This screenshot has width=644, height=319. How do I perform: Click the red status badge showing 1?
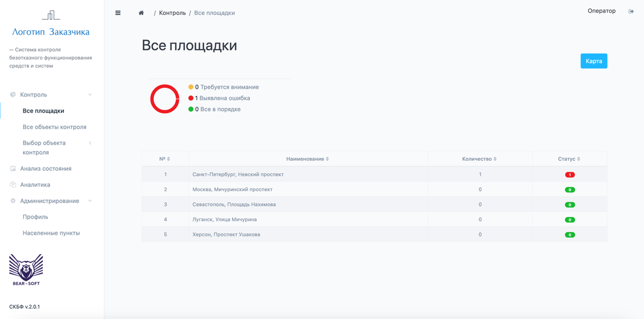pos(570,174)
